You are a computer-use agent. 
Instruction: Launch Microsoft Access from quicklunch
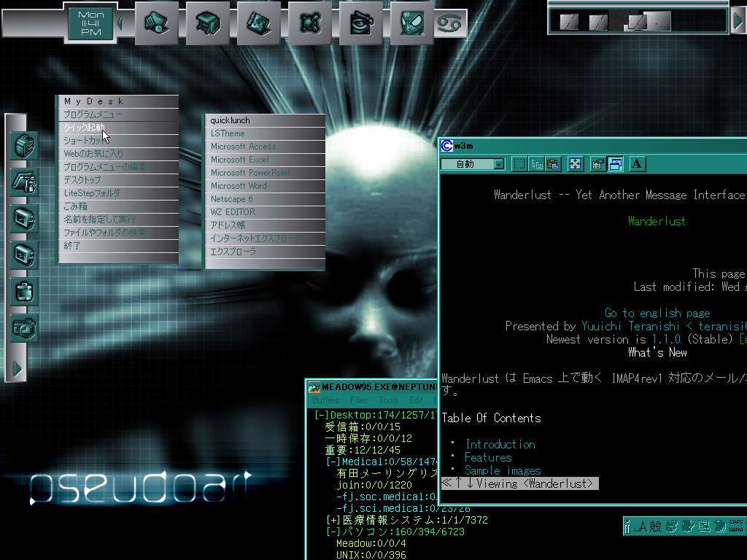[x=266, y=147]
